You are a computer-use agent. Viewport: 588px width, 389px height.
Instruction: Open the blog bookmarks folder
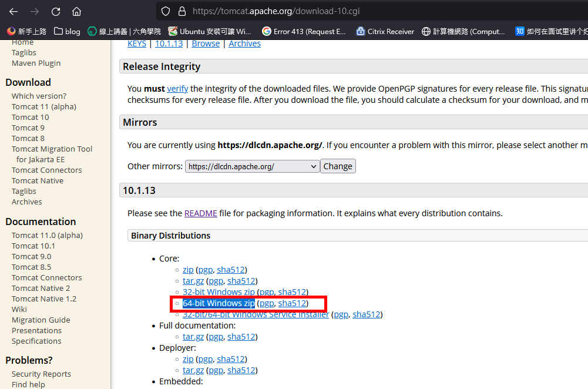tap(67, 32)
